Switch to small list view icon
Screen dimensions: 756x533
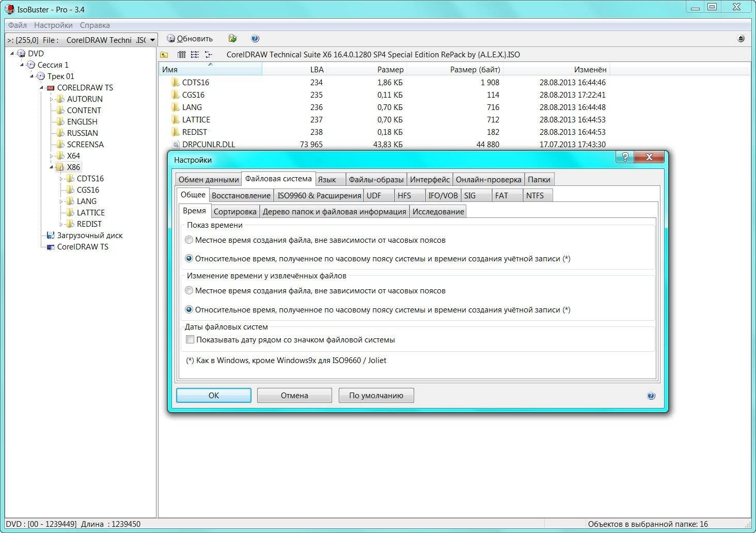(195, 55)
